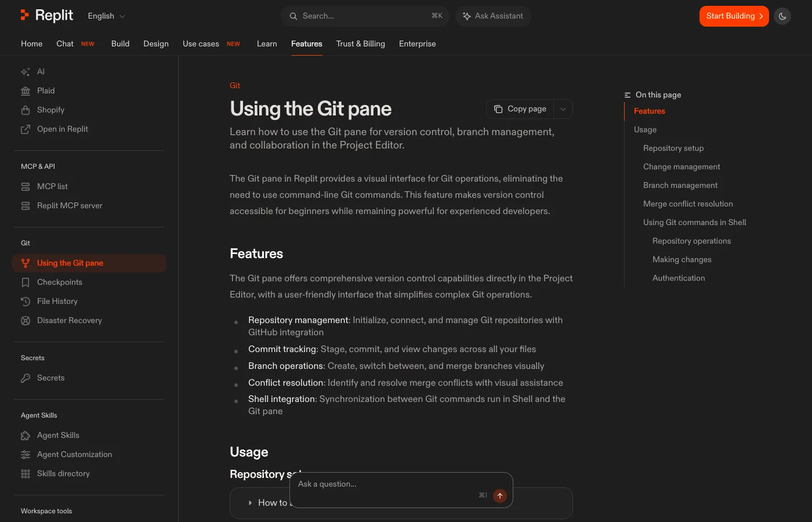Click the Secrets key icon
This screenshot has width=812, height=522.
[x=26, y=378]
